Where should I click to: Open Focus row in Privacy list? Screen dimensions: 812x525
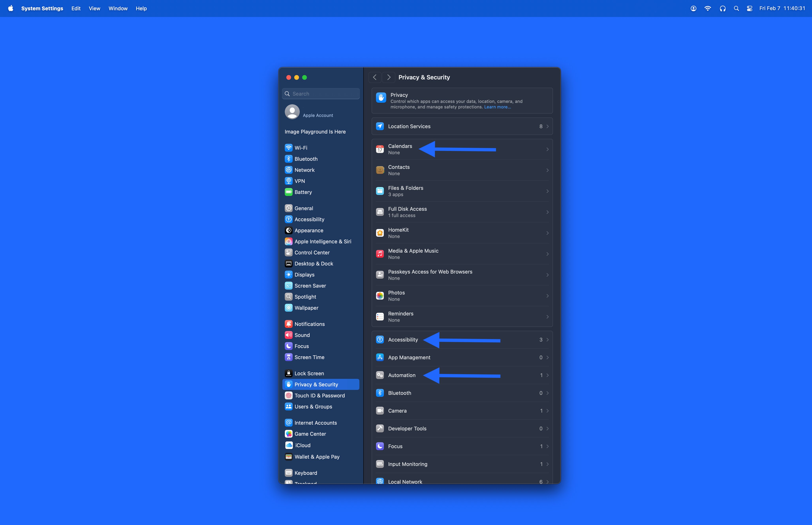point(462,446)
